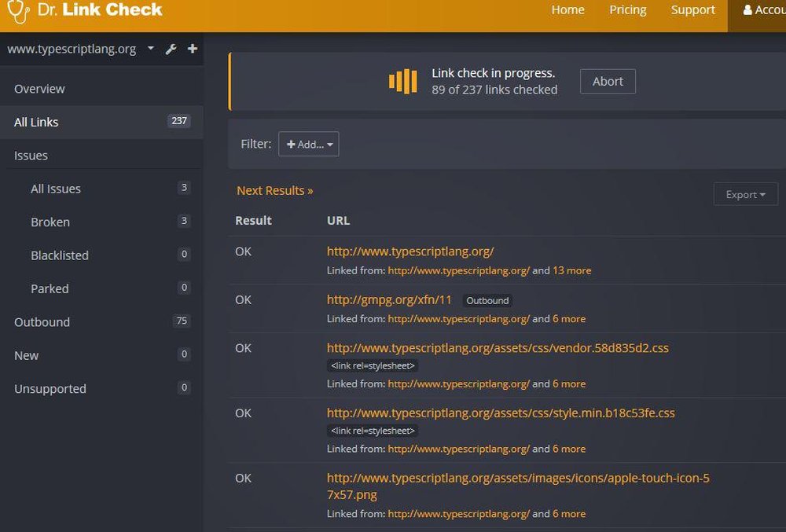
Task: Click the 75 count badge on Outbound
Action: [x=182, y=321]
